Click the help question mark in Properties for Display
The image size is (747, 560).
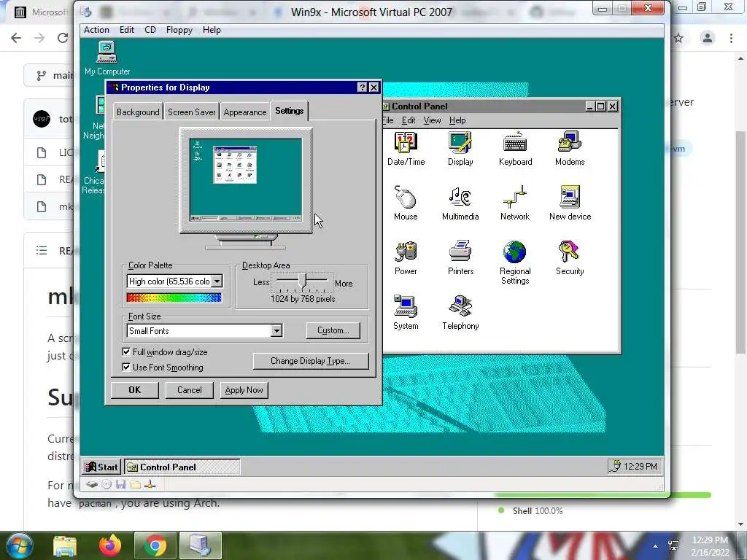pyautogui.click(x=362, y=87)
